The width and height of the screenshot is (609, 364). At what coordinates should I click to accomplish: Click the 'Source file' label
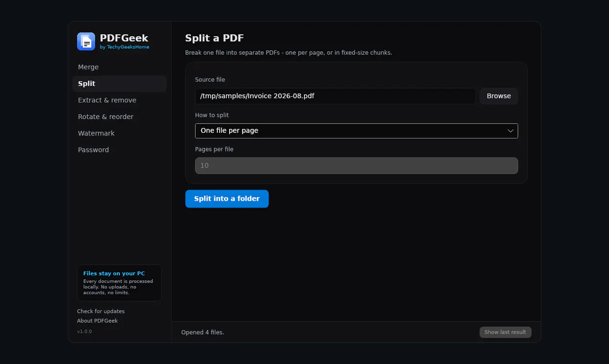point(210,80)
